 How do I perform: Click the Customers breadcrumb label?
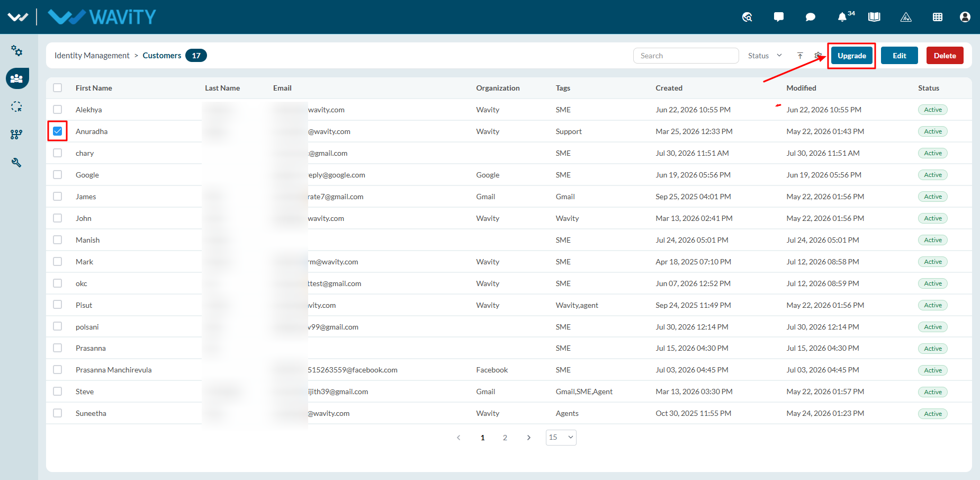[x=162, y=56]
